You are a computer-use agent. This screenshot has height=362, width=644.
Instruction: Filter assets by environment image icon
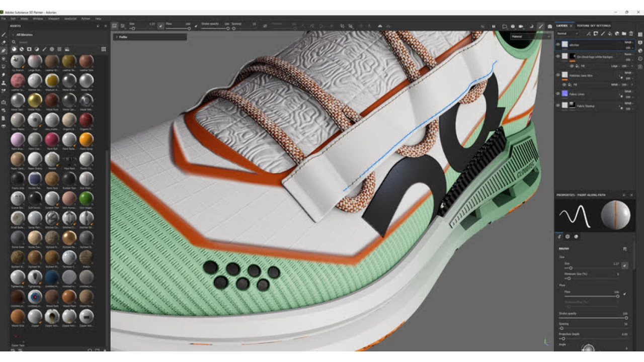pyautogui.click(x=67, y=49)
